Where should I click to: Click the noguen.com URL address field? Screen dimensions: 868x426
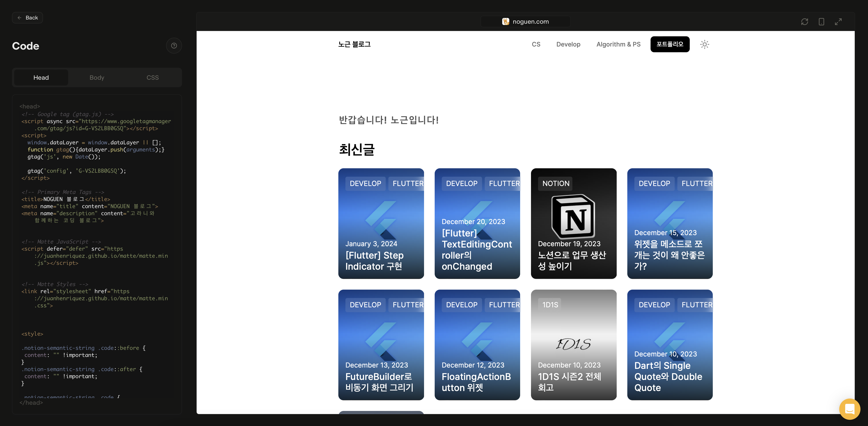[530, 21]
